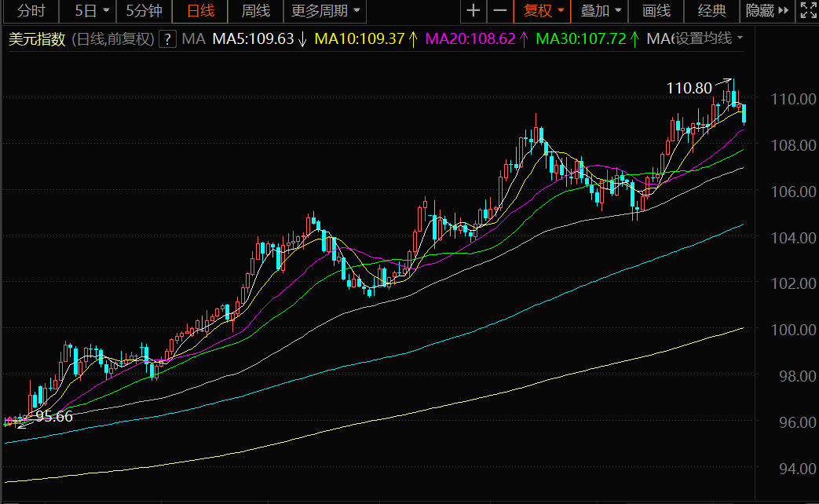This screenshot has width=819, height=504.
Task: Click the 110.80 high price label
Action: 689,89
